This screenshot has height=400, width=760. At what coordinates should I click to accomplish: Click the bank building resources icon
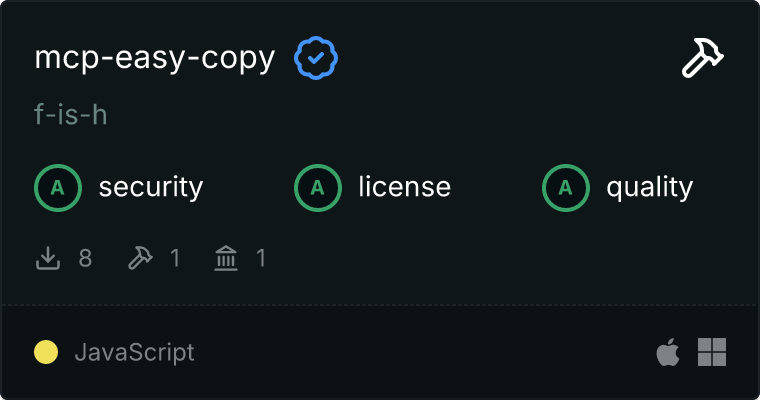[226, 258]
